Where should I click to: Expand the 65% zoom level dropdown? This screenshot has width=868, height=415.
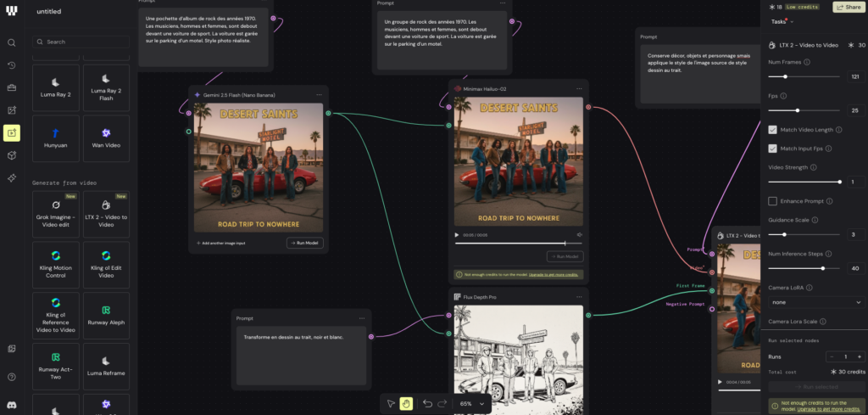pyautogui.click(x=471, y=404)
